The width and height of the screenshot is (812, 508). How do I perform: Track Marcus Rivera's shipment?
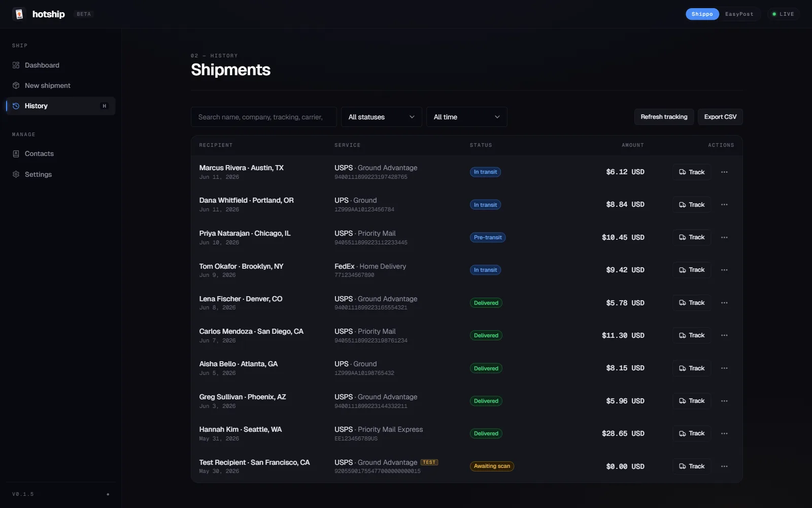point(692,172)
